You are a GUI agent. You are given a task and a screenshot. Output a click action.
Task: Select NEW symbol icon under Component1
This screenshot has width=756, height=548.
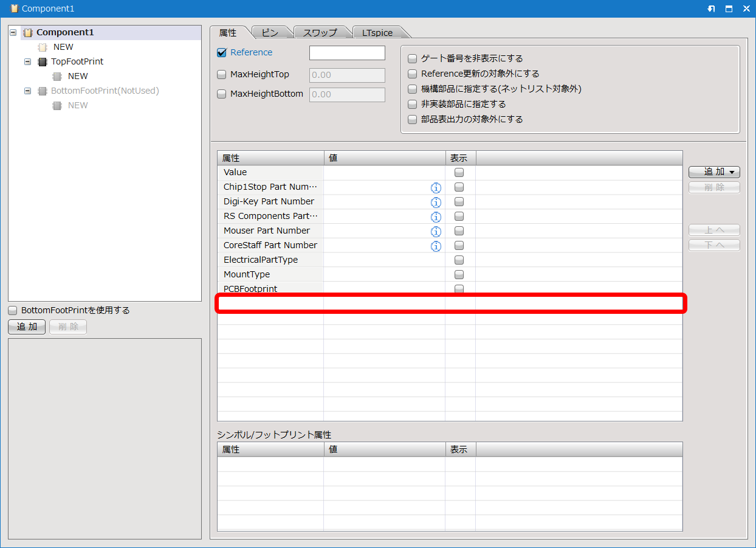point(43,47)
